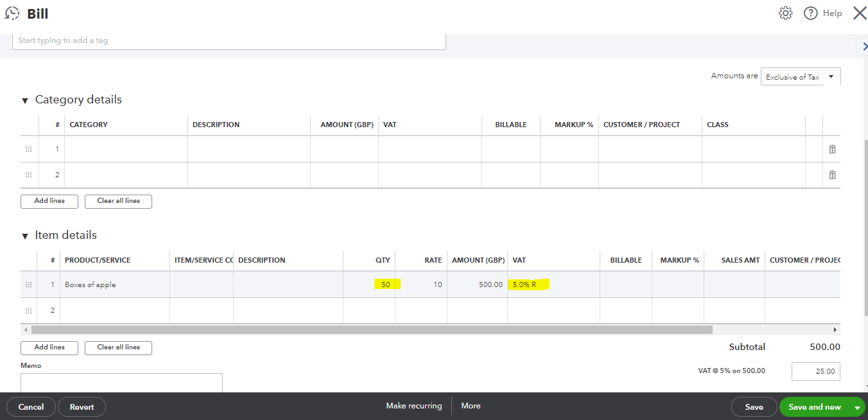Click the Memo text box
This screenshot has height=420, width=868.
click(121, 383)
